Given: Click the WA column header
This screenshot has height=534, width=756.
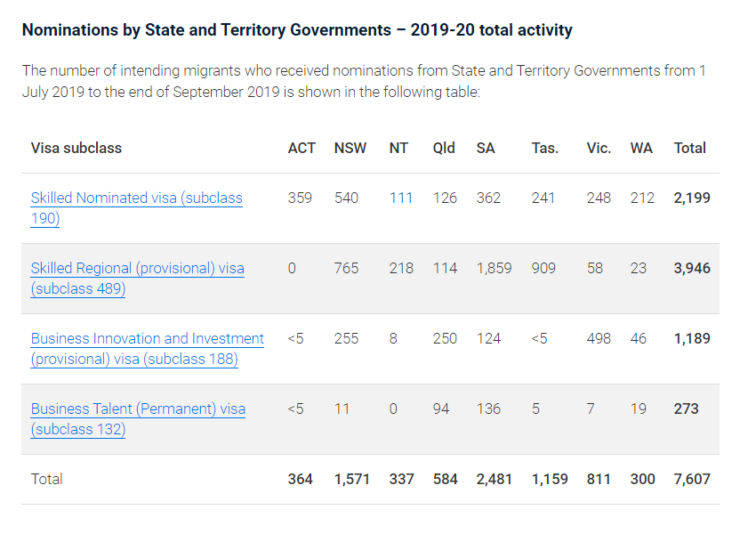Looking at the screenshot, I should 641,148.
